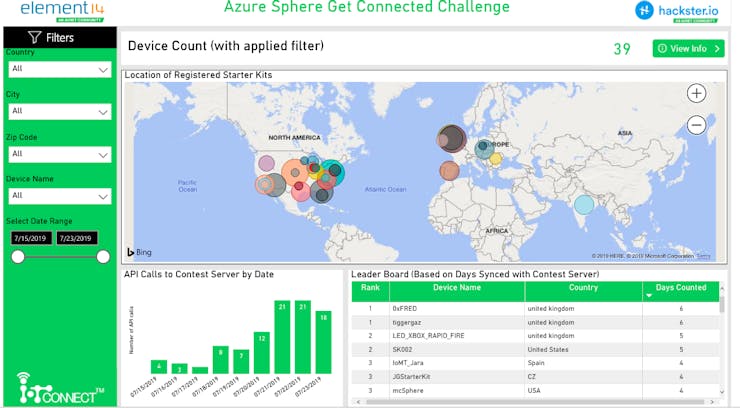This screenshot has height=408, width=740.
Task: Open the City filter dropdown
Action: pyautogui.click(x=60, y=111)
